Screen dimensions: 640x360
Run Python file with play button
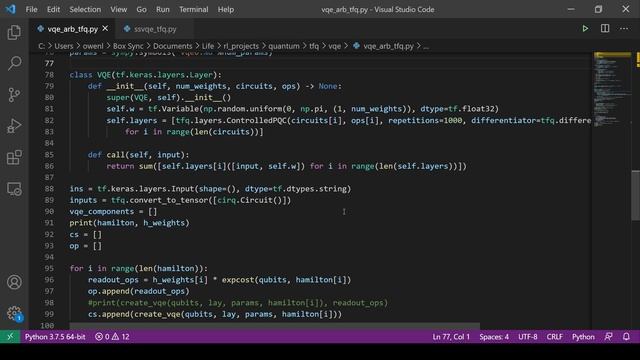click(585, 29)
